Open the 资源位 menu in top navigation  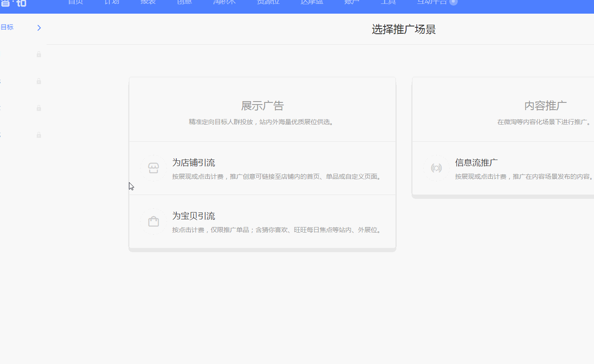click(268, 2)
